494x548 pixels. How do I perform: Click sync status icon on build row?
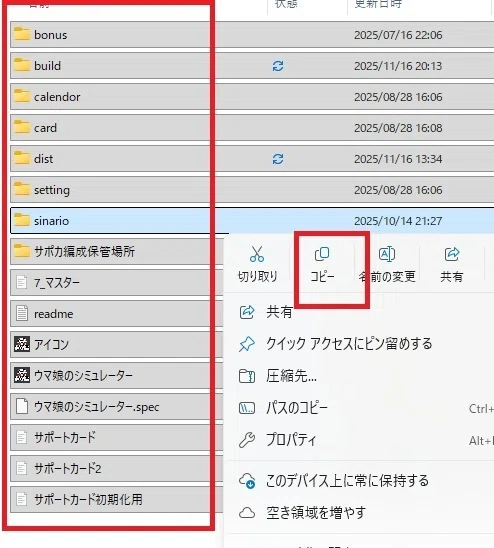(x=278, y=66)
